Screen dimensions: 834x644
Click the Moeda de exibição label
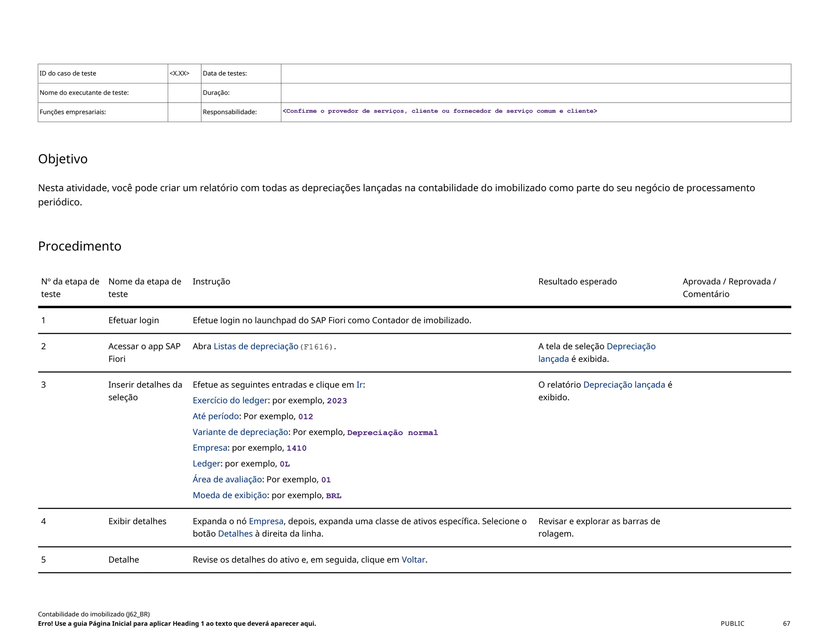229,495
